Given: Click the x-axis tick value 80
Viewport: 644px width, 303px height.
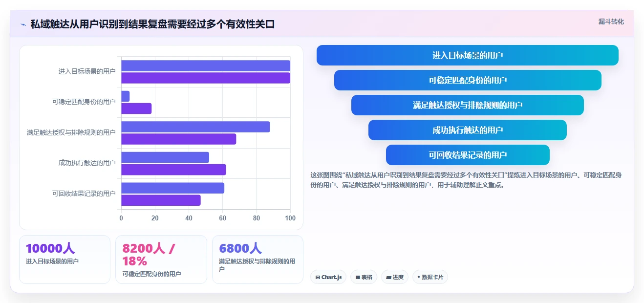Looking at the screenshot, I should [x=257, y=218].
